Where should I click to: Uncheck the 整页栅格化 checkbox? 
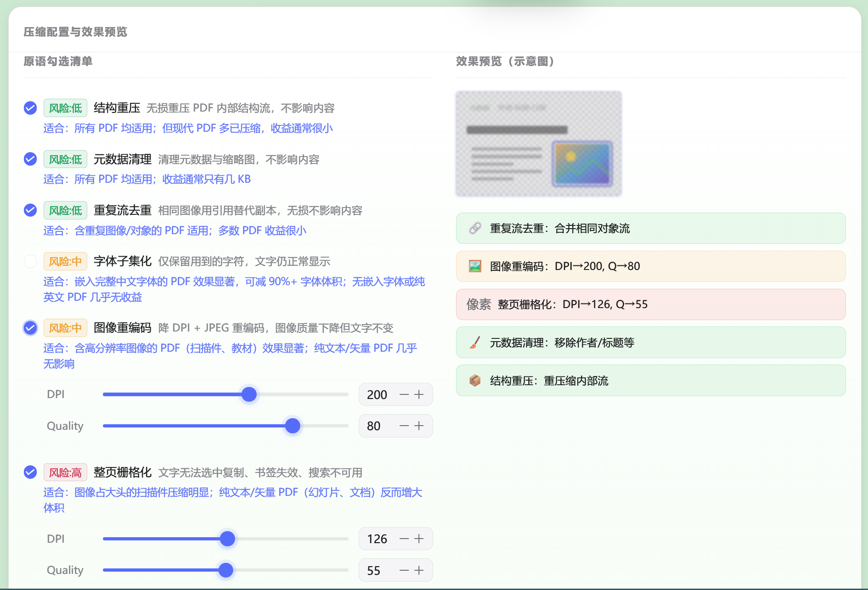[x=30, y=472]
